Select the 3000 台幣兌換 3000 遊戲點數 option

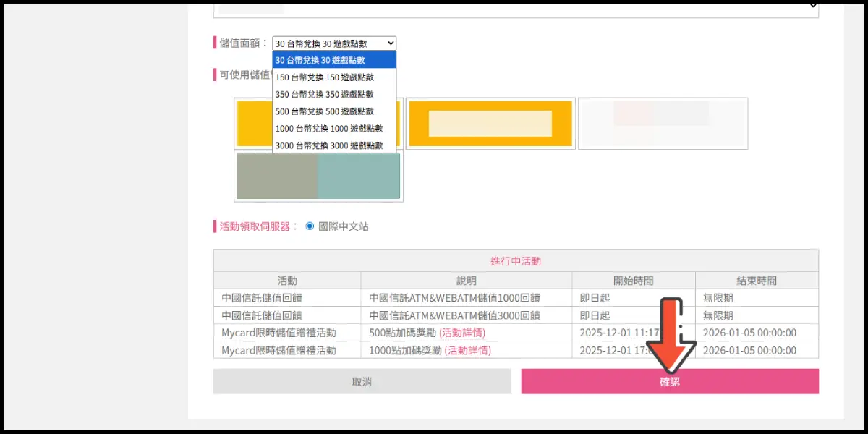[334, 145]
